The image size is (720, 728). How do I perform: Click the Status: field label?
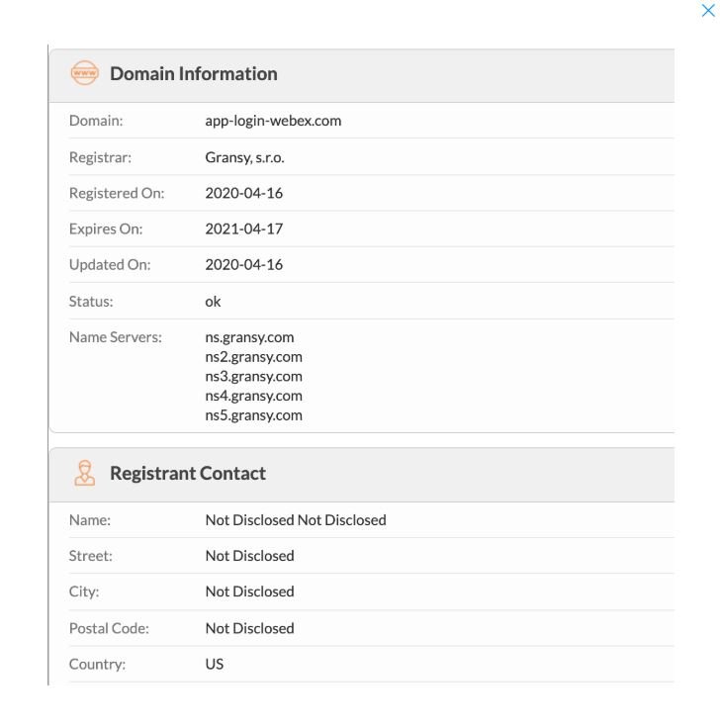tap(91, 302)
